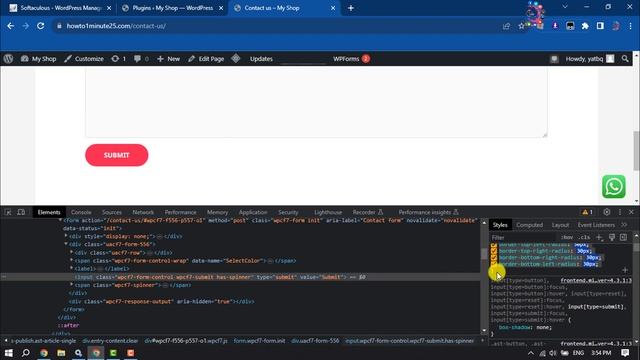Open the Chrome tab search chevron
Screen dimensions: 640x360
coord(565,7)
